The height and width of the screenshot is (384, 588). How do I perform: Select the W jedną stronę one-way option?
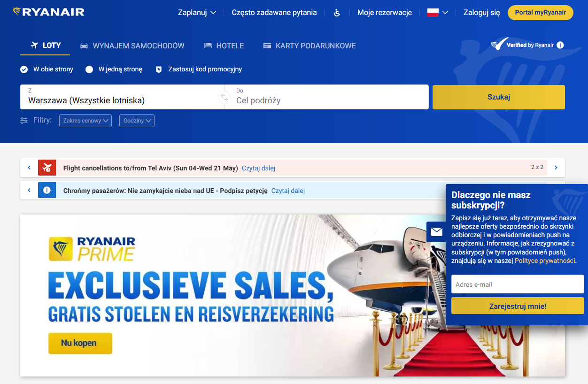(x=114, y=69)
